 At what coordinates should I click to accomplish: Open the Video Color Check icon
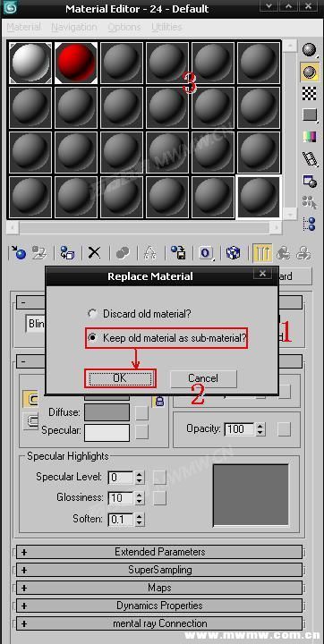(309, 137)
